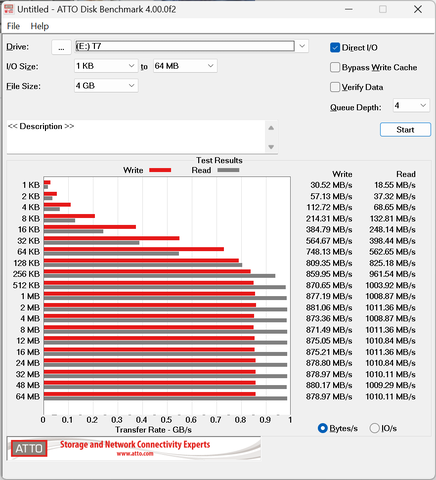Select the 961.54 MB/s read value
Image resolution: width=436 pixels, height=480 pixels.
click(x=392, y=274)
